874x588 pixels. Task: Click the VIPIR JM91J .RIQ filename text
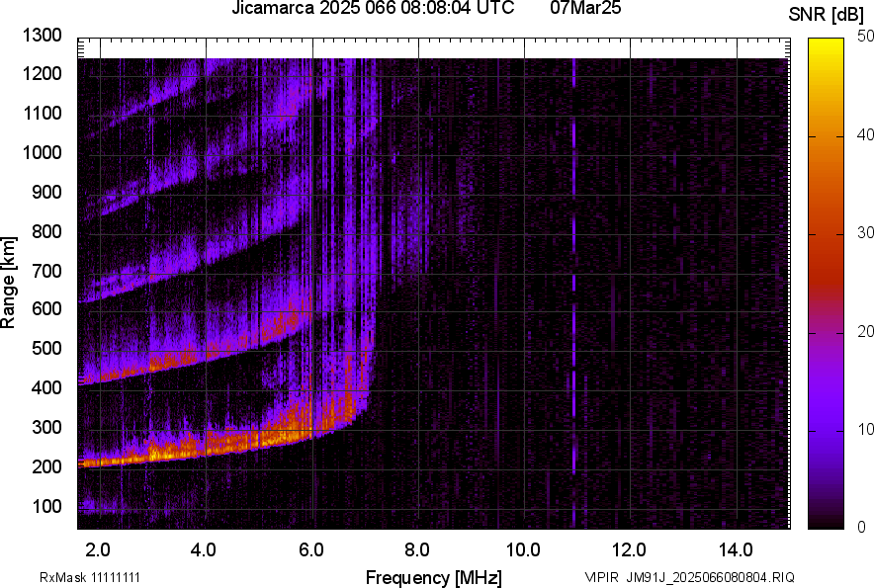(689, 576)
